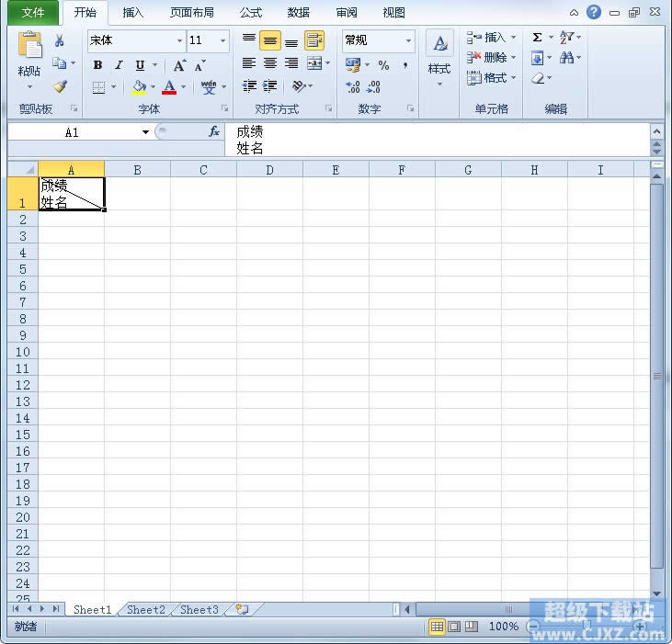Open the 文件 File tab

tap(33, 13)
